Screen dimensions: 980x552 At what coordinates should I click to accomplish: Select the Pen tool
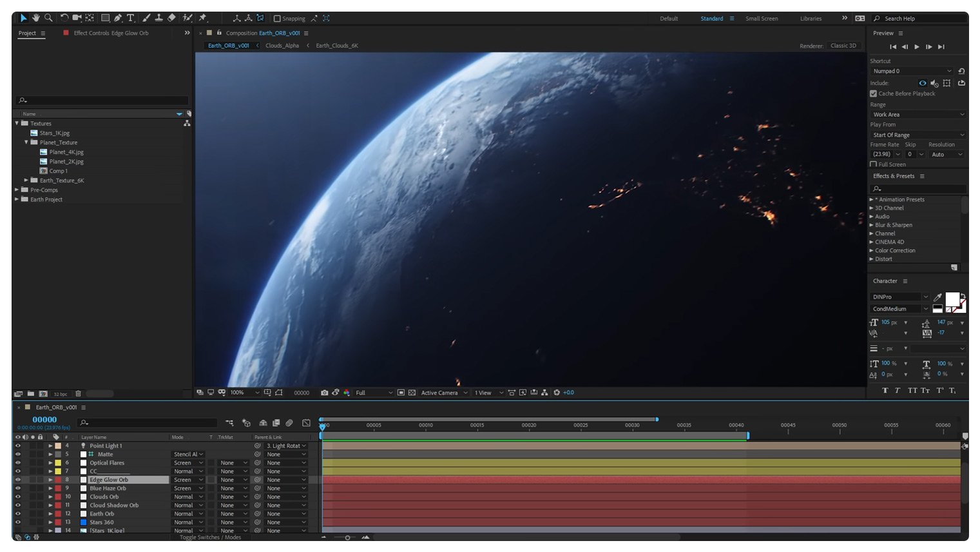pyautogui.click(x=117, y=17)
